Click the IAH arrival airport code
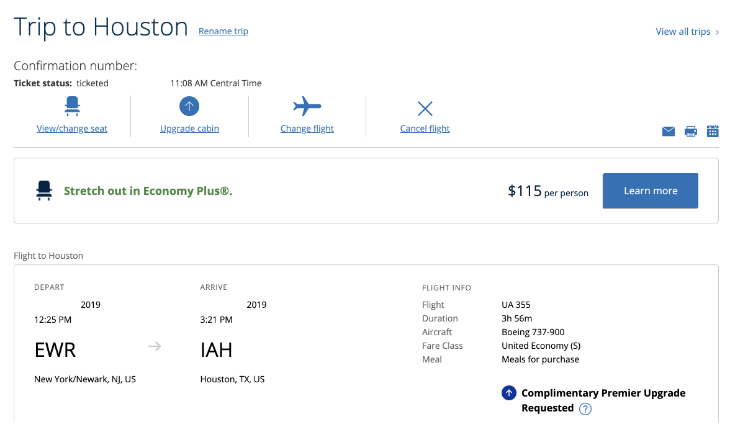 (219, 349)
